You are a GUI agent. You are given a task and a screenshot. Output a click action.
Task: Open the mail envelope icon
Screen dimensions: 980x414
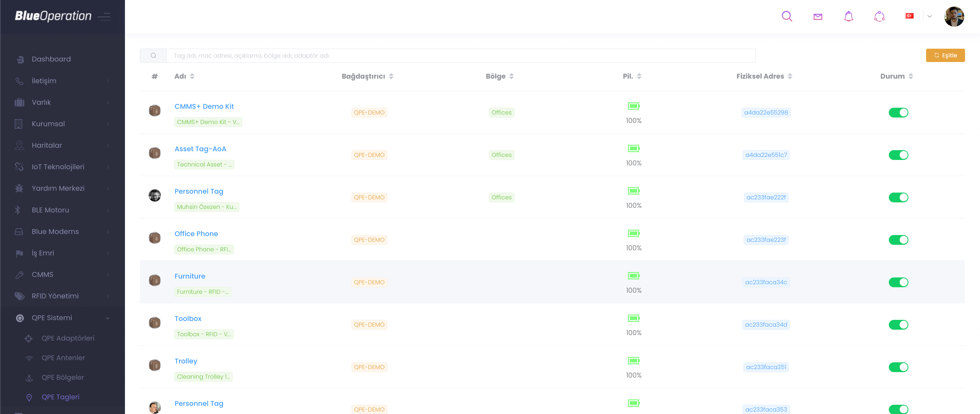(x=817, y=16)
